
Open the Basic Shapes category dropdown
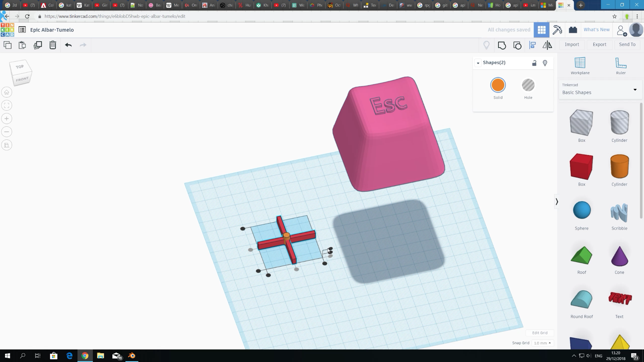(x=600, y=89)
